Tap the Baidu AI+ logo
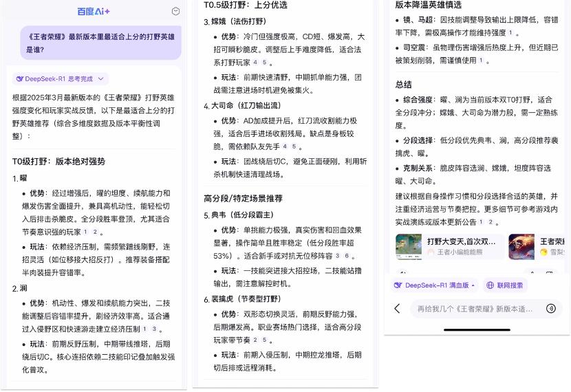Screen dimensions: 571x392 pos(94,11)
